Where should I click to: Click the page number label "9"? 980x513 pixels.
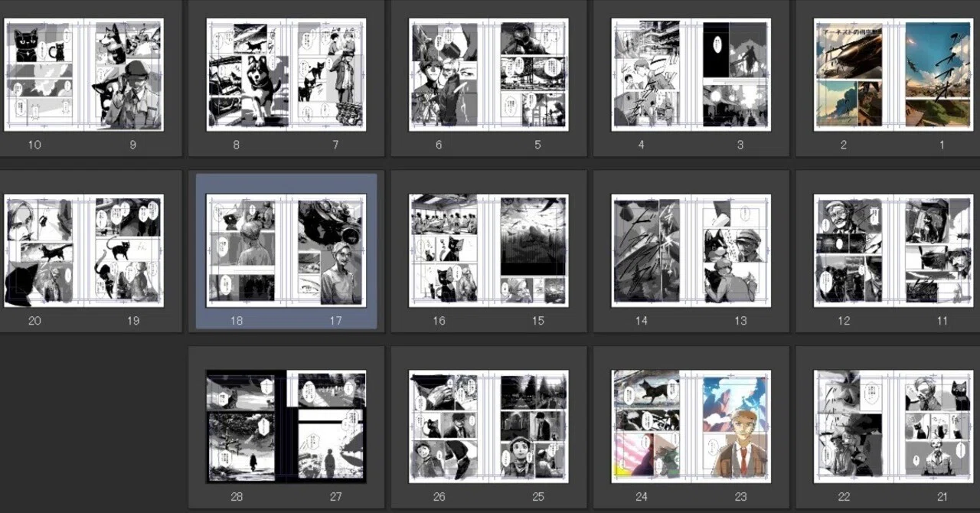click(133, 145)
